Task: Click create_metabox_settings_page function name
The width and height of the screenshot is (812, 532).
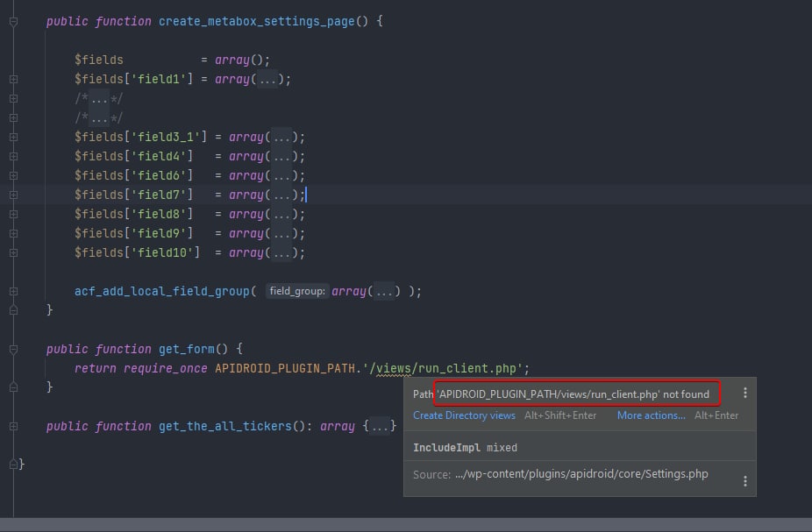Action: point(256,22)
